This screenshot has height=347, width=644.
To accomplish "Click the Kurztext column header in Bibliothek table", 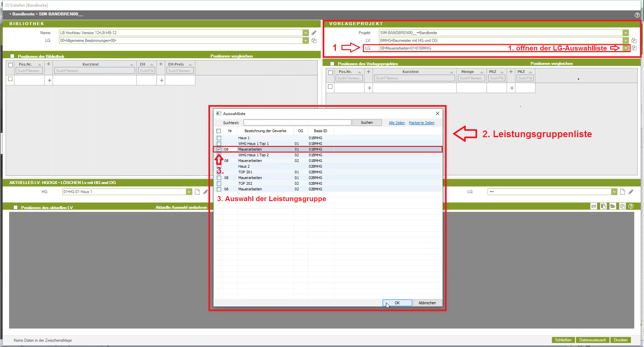I will coord(90,64).
